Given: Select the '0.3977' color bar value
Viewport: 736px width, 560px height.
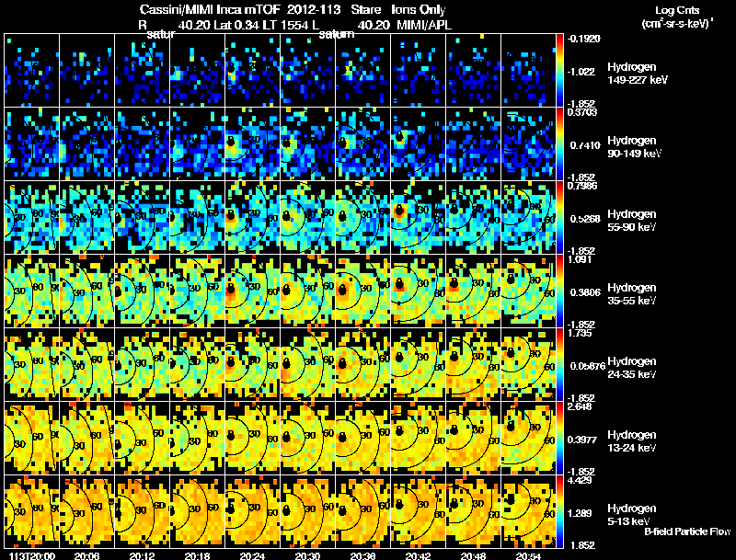Looking at the screenshot, I should click(x=582, y=440).
